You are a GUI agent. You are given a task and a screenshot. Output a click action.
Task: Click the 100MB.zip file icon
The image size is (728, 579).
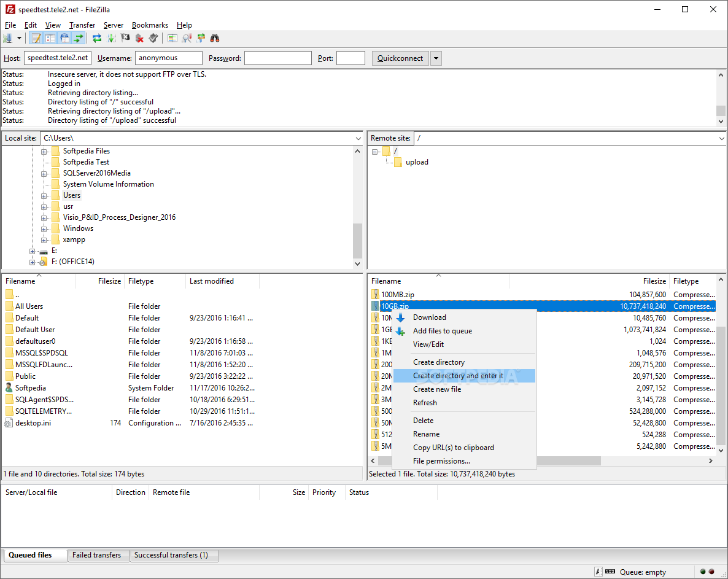375,294
